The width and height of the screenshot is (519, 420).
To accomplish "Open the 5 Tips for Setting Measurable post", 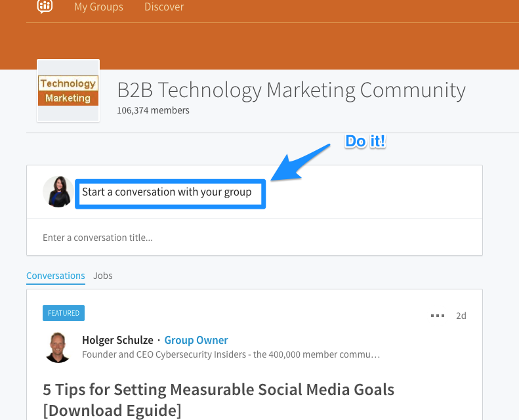I will click(218, 400).
